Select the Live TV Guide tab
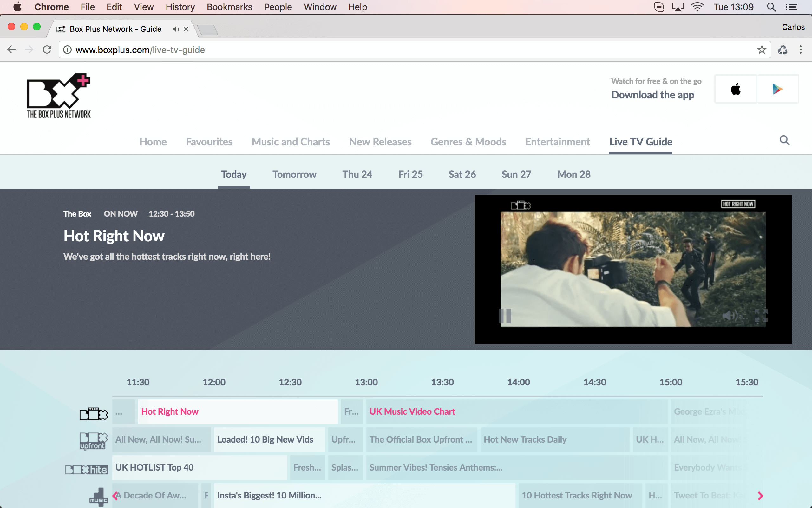812x508 pixels. click(x=640, y=142)
